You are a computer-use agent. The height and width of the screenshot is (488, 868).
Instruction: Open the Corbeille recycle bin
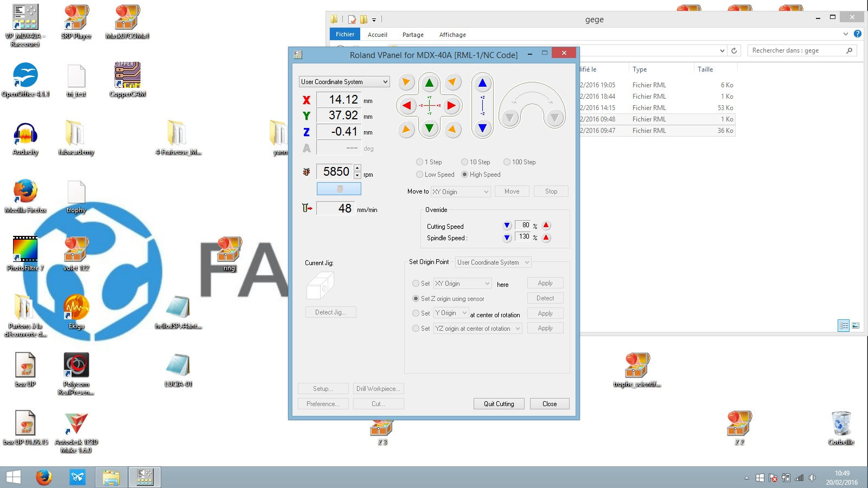coord(841,428)
